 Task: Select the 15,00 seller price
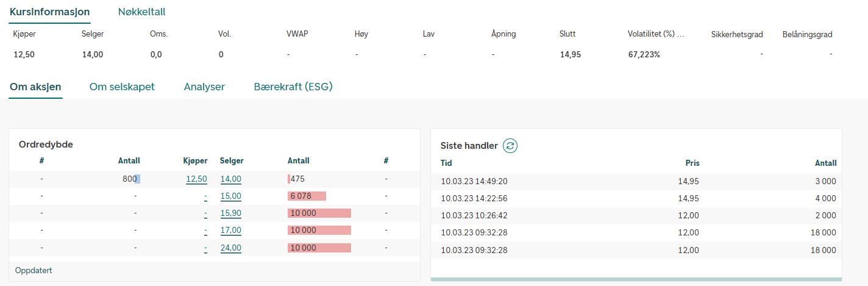tap(231, 196)
